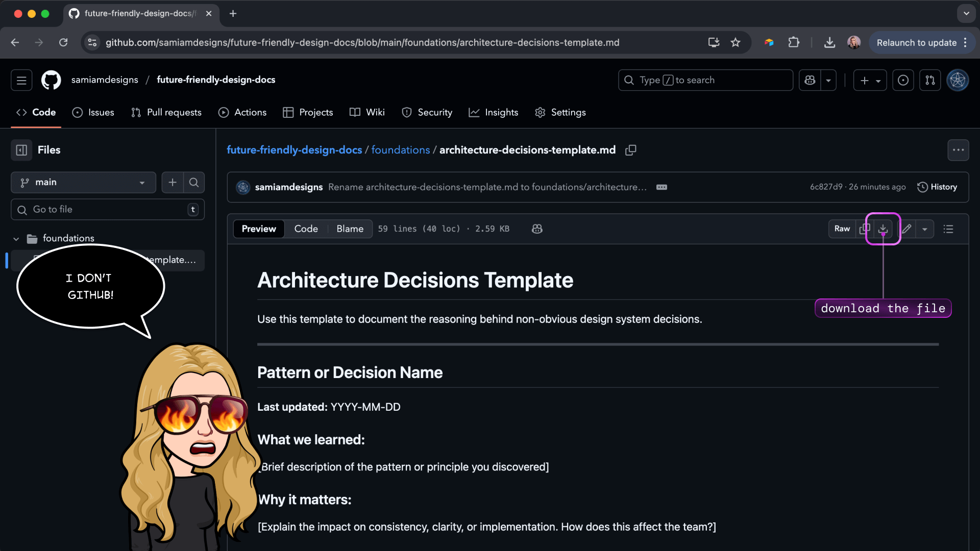The width and height of the screenshot is (980, 551).
Task: Click the add file plus icon
Action: 173,182
